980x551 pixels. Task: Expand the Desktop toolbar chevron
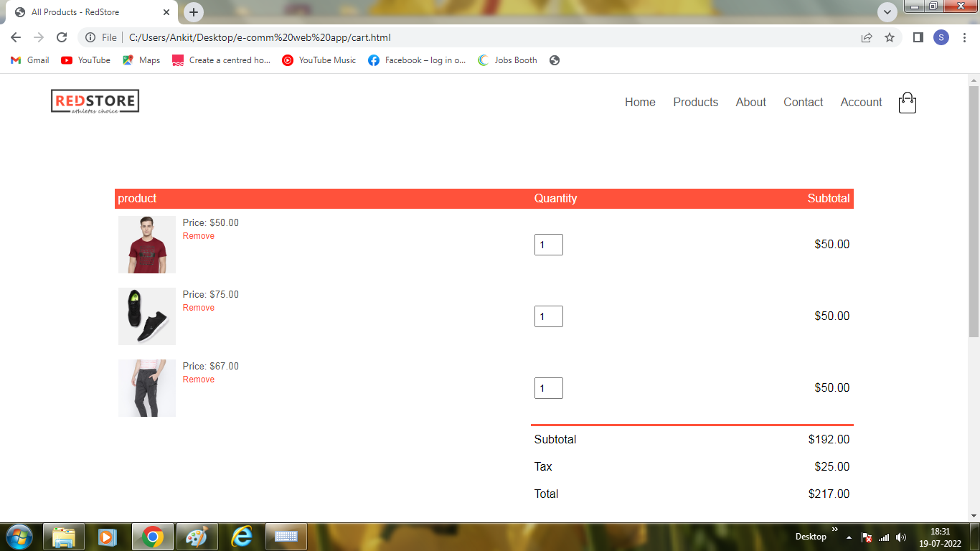[834, 529]
